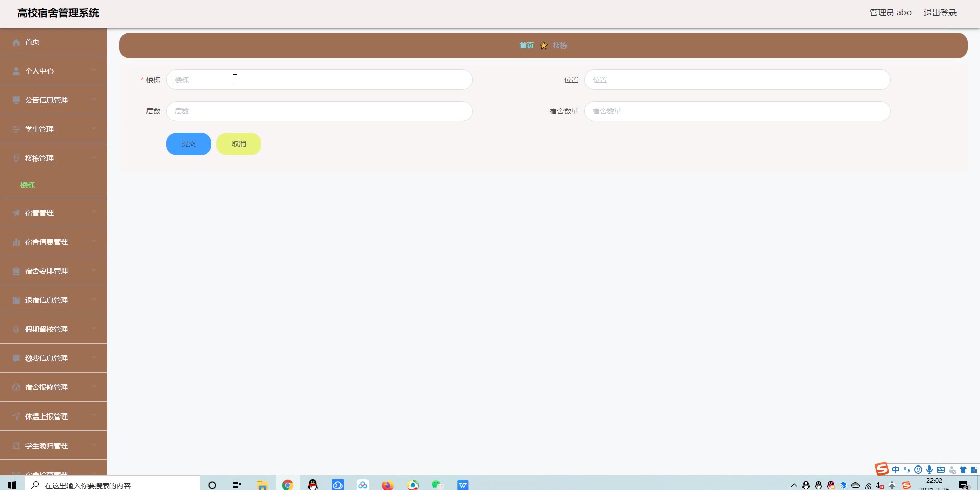This screenshot has width=980, height=490.
Task: Click the icon beside 楼栋管理
Action: pyautogui.click(x=16, y=159)
